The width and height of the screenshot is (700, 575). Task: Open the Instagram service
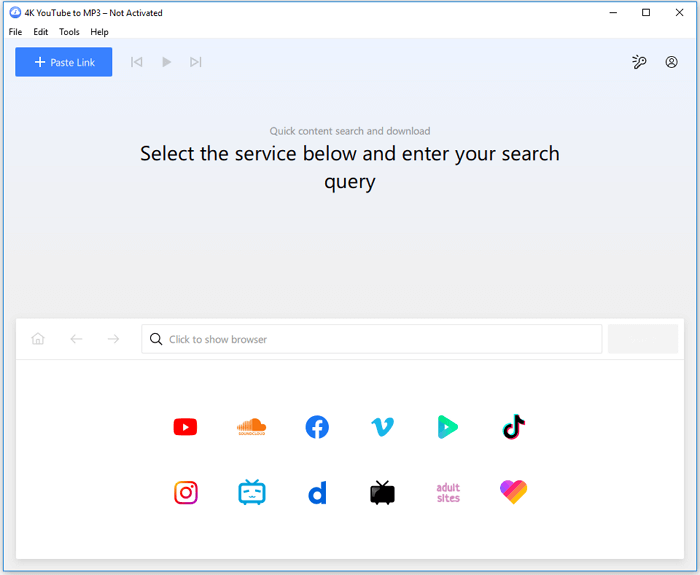[185, 492]
